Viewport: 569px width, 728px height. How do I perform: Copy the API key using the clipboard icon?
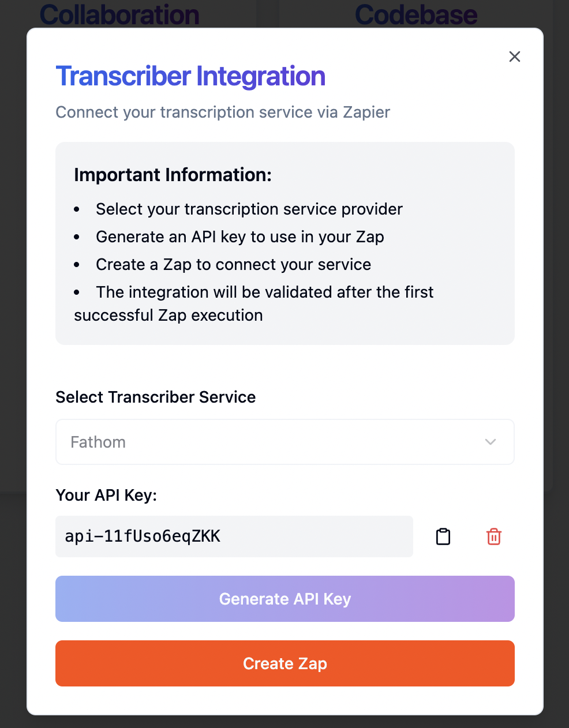tap(443, 536)
